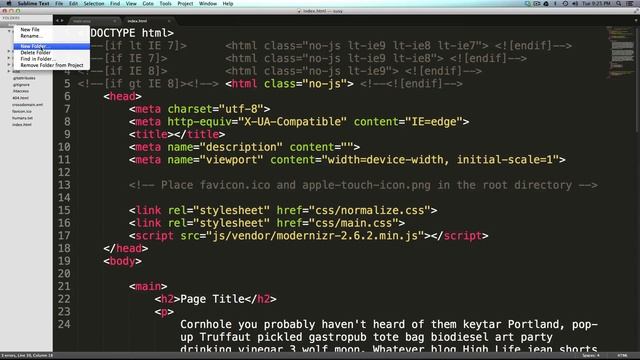Open .htaccess in the sidebar

click(x=20, y=91)
